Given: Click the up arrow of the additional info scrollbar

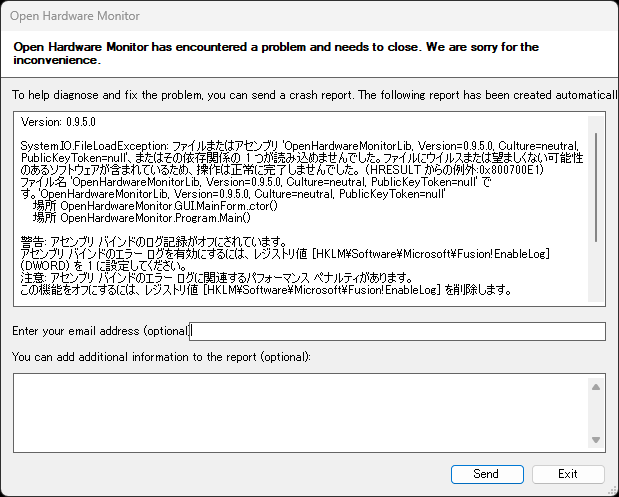Looking at the screenshot, I should click(x=597, y=386).
